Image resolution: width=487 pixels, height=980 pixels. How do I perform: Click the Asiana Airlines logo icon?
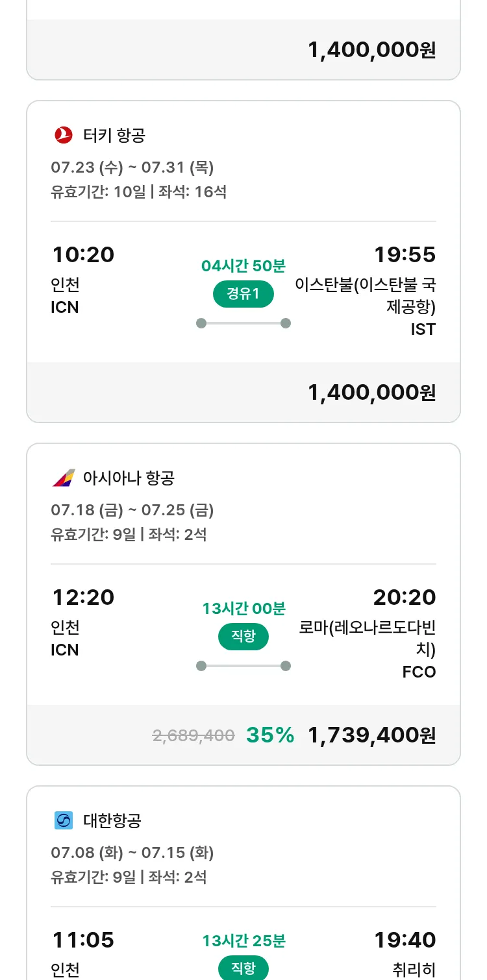pyautogui.click(x=63, y=478)
